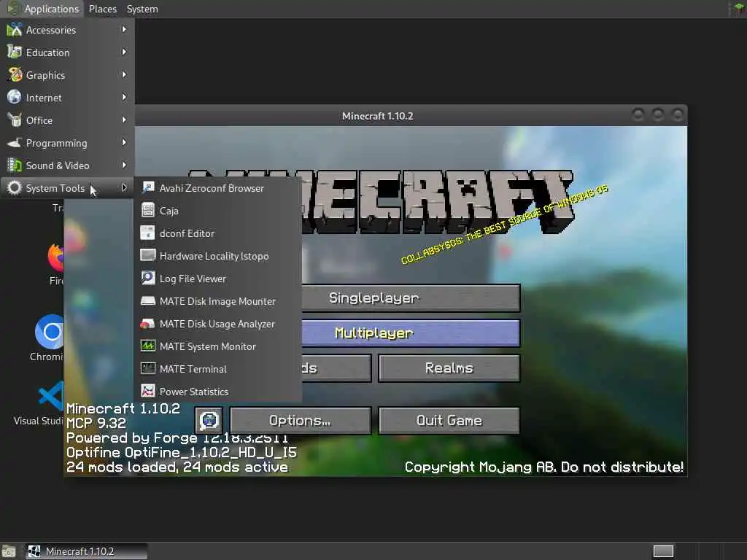Click the Quit Game button
The image size is (747, 560).
tap(449, 420)
